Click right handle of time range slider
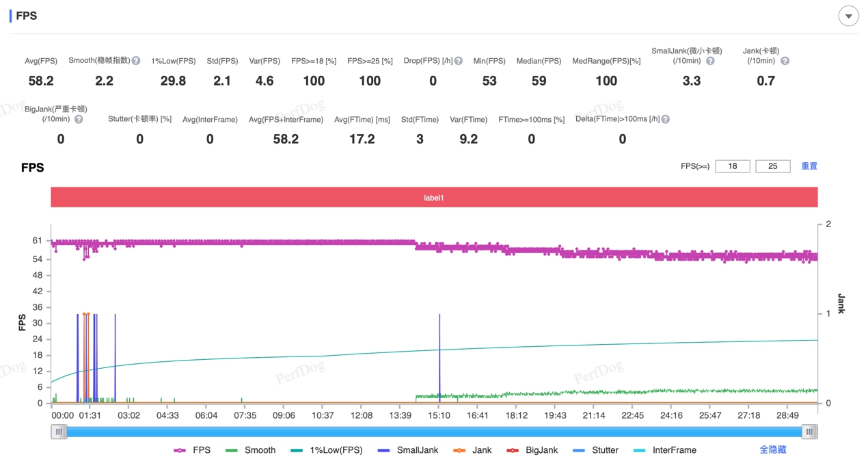Screen dimensions: 868x457 tap(809, 432)
